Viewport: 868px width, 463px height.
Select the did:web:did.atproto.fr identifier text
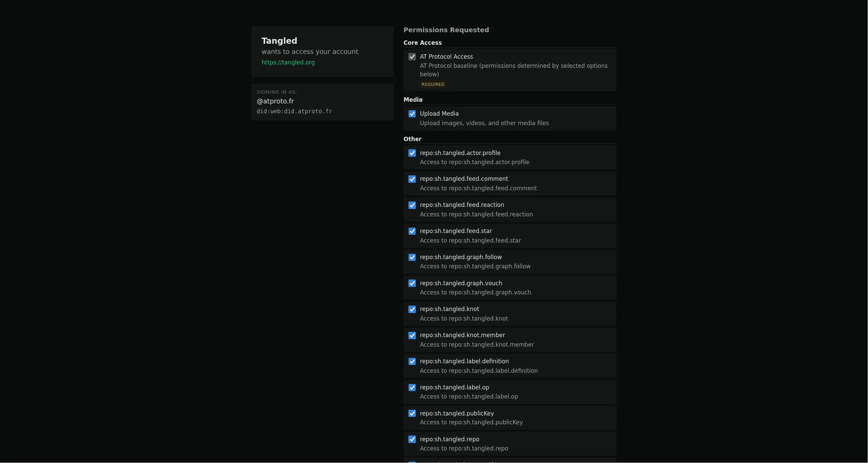pyautogui.click(x=294, y=111)
